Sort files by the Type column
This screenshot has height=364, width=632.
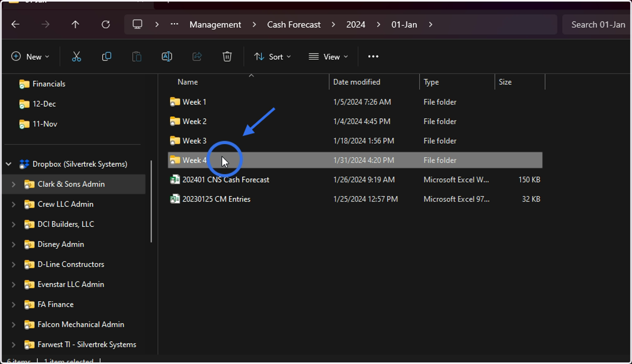point(431,82)
